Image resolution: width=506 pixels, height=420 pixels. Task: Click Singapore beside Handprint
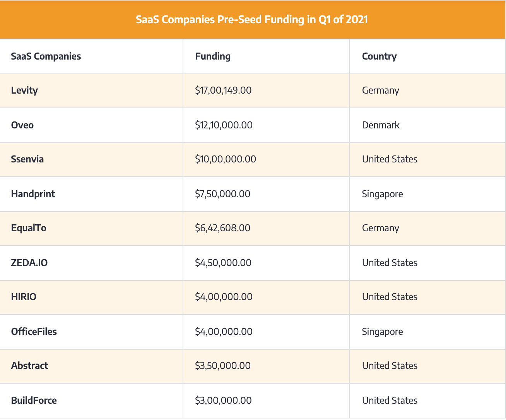(x=382, y=194)
